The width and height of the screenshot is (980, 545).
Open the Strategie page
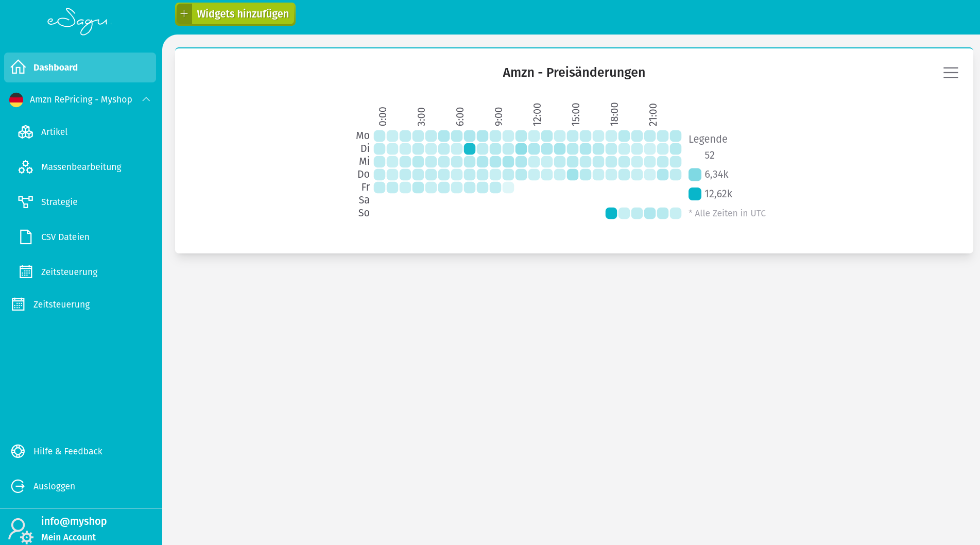pyautogui.click(x=59, y=202)
